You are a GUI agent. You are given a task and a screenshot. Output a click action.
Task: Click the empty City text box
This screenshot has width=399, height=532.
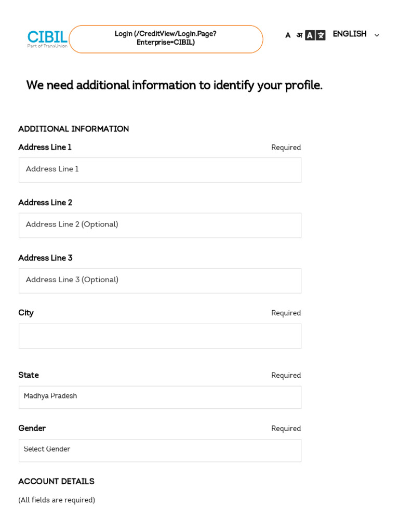click(160, 336)
